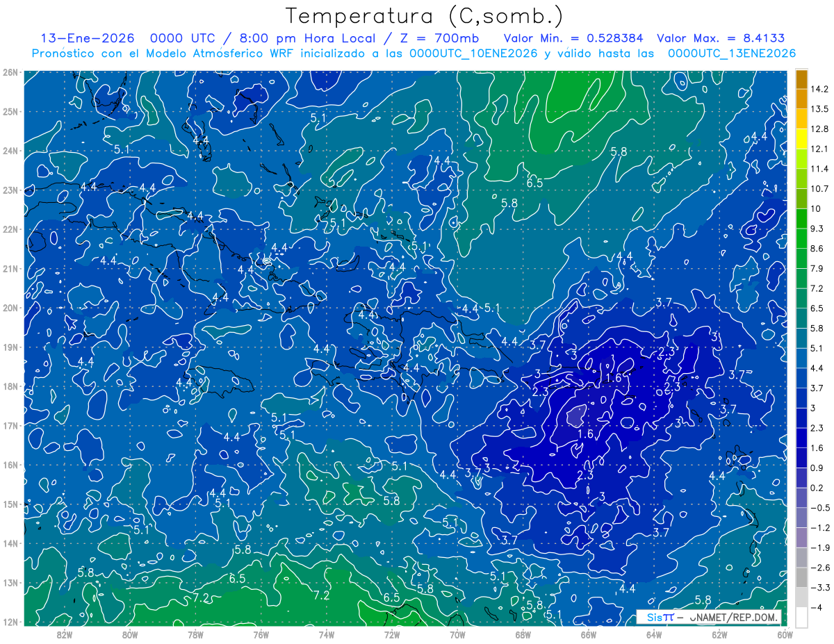This screenshot has height=644, width=834.
Task: Click the colorbar label "12.1"
Action: pos(820,149)
